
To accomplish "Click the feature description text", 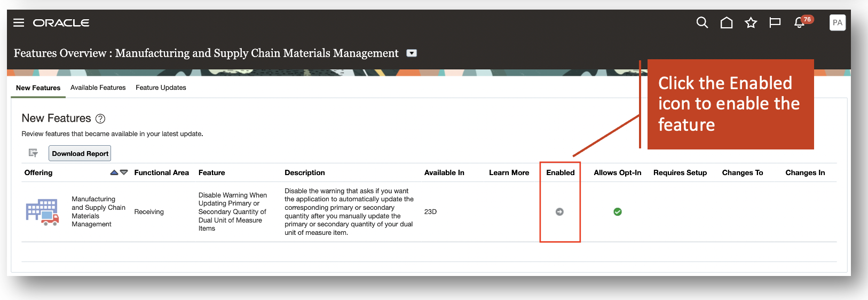I will (x=349, y=212).
